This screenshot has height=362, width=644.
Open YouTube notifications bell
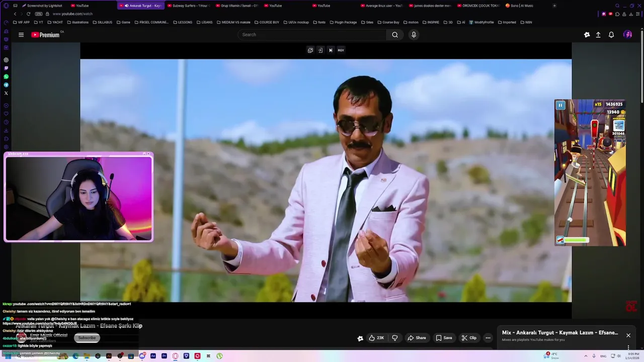pos(611,35)
